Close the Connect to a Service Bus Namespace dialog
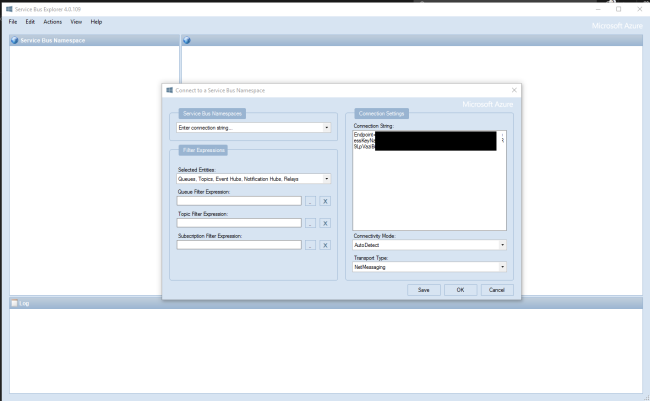This screenshot has width=650, height=401. (x=514, y=90)
